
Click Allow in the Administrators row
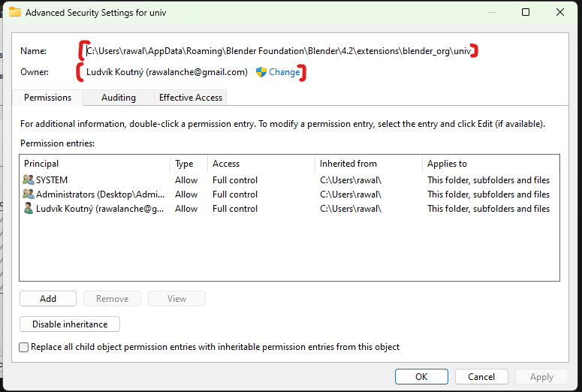click(186, 194)
